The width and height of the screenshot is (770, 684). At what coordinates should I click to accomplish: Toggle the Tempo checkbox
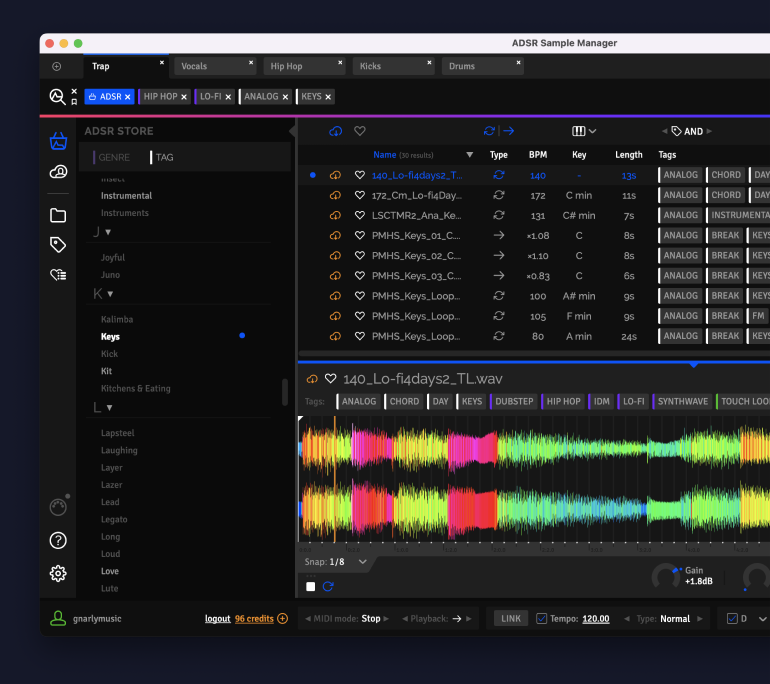pos(542,619)
